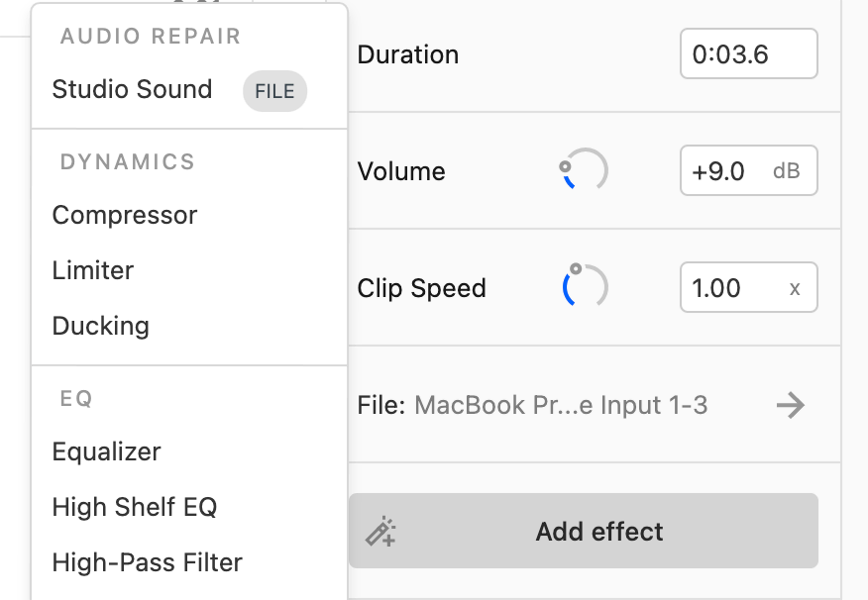Click the EQ section header
The width and height of the screenshot is (868, 600).
click(75, 398)
